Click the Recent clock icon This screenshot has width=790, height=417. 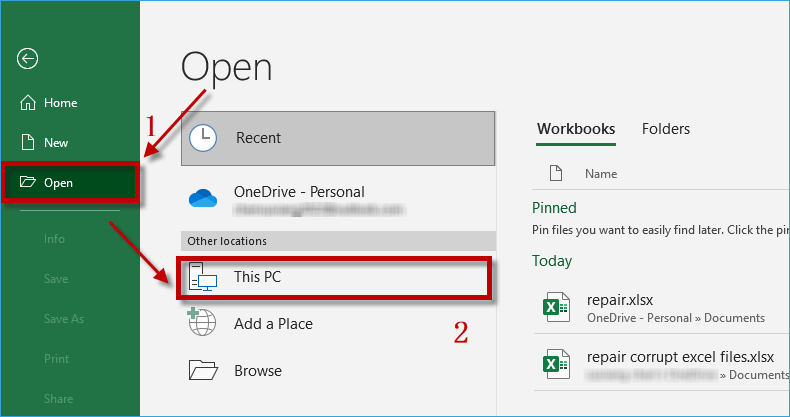[x=203, y=138]
